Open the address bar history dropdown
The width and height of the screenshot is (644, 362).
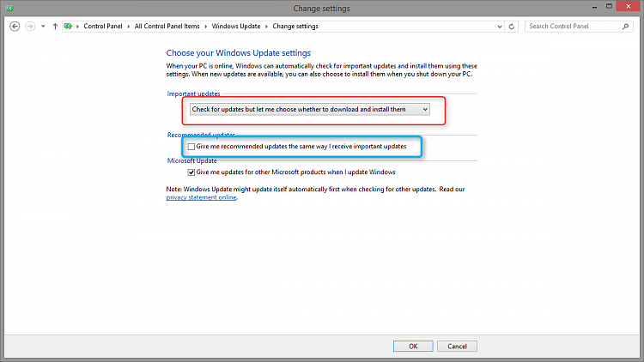point(500,27)
